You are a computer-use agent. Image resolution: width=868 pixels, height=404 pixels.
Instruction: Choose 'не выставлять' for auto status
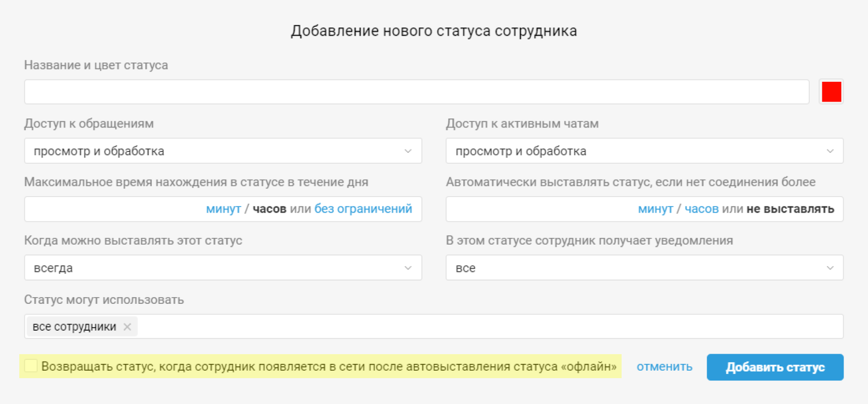790,209
